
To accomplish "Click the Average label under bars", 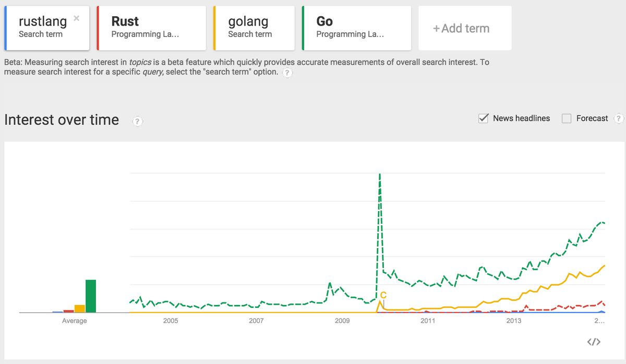I will [x=74, y=321].
